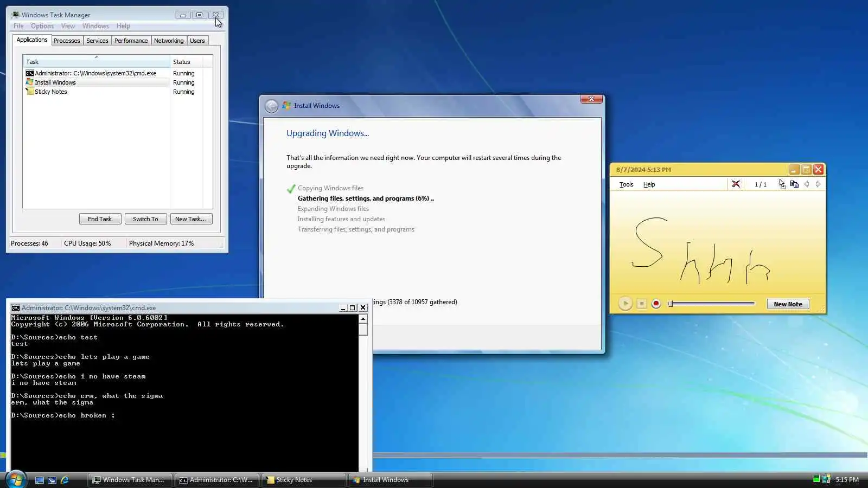The image size is (868, 488).
Task: Click the command prompt scrollbar up arrow
Action: coord(363,319)
